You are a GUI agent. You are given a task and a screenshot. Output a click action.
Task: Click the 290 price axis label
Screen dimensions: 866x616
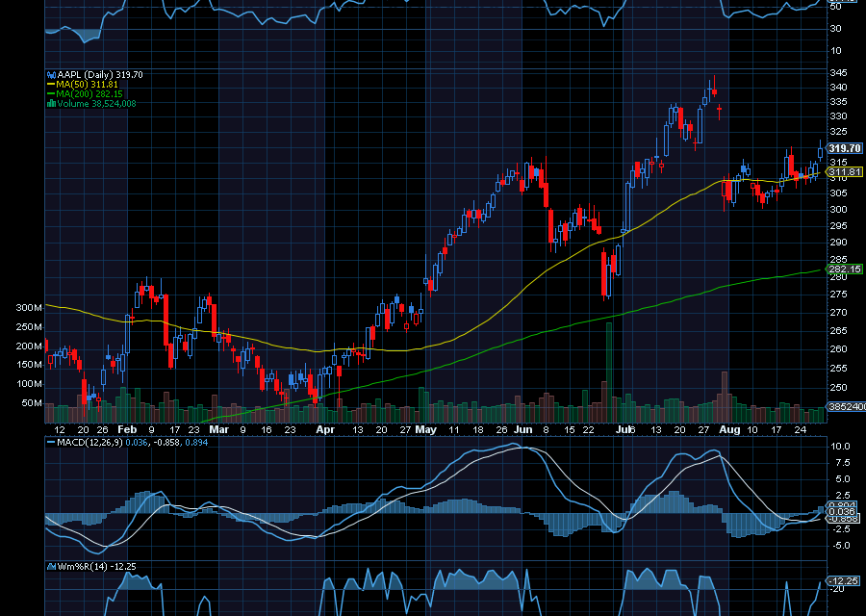coord(838,243)
